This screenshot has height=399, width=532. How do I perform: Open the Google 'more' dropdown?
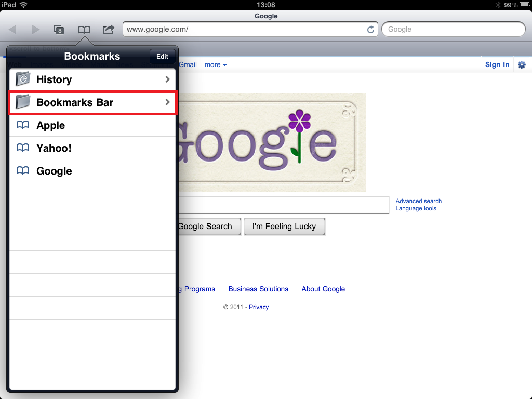point(216,65)
